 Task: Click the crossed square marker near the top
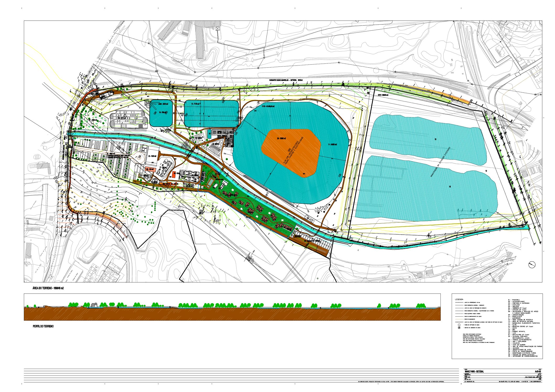(x=218, y=29)
